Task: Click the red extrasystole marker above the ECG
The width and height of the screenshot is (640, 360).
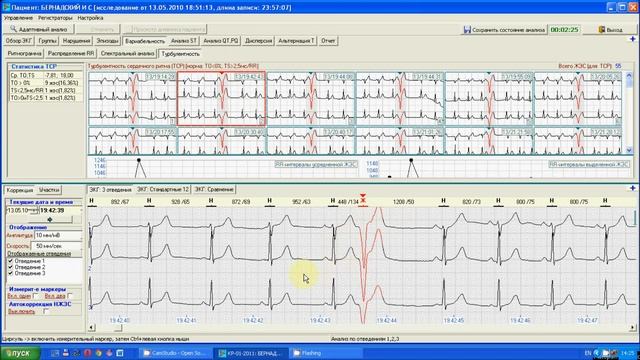Action: click(x=363, y=200)
